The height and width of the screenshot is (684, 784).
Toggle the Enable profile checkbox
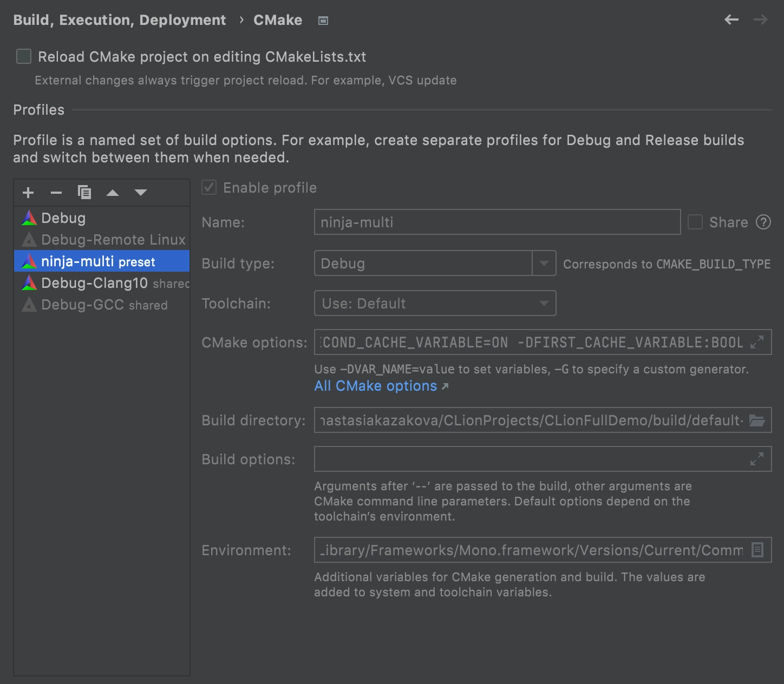pos(209,188)
